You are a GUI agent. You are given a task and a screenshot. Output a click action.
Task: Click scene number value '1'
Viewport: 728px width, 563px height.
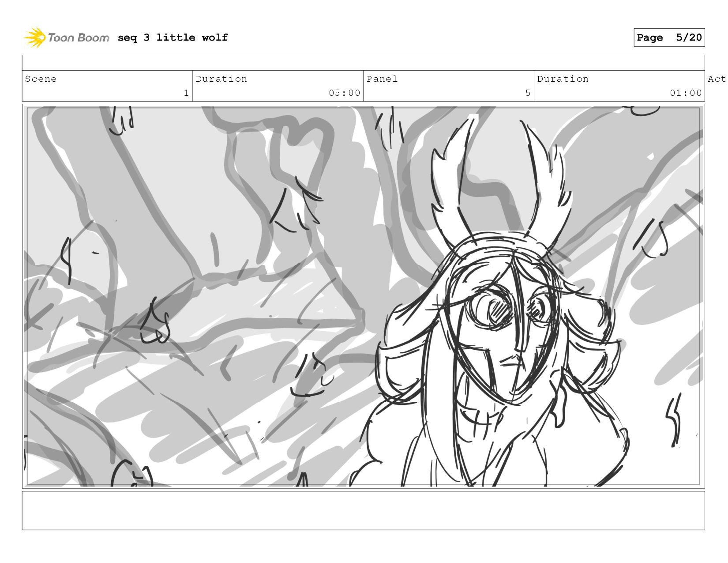coord(186,93)
